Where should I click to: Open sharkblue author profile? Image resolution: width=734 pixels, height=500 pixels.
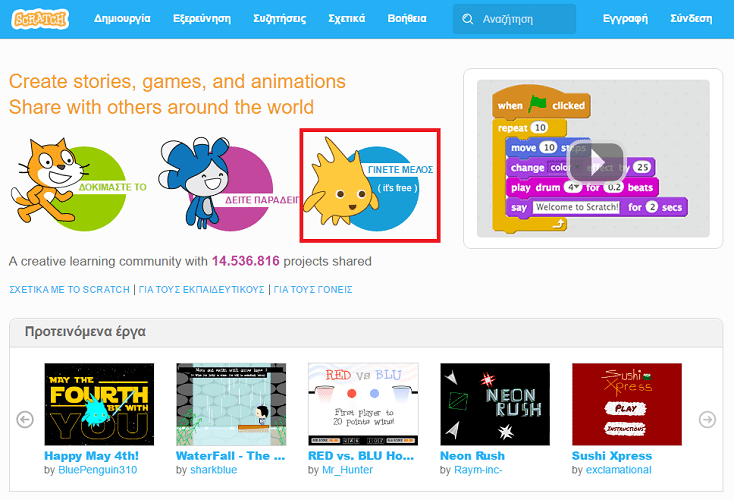click(213, 470)
